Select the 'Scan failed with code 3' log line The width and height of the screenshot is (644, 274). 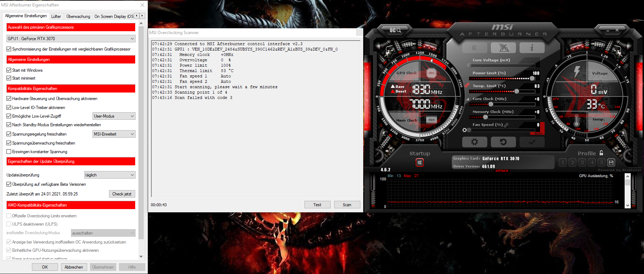[x=192, y=98]
